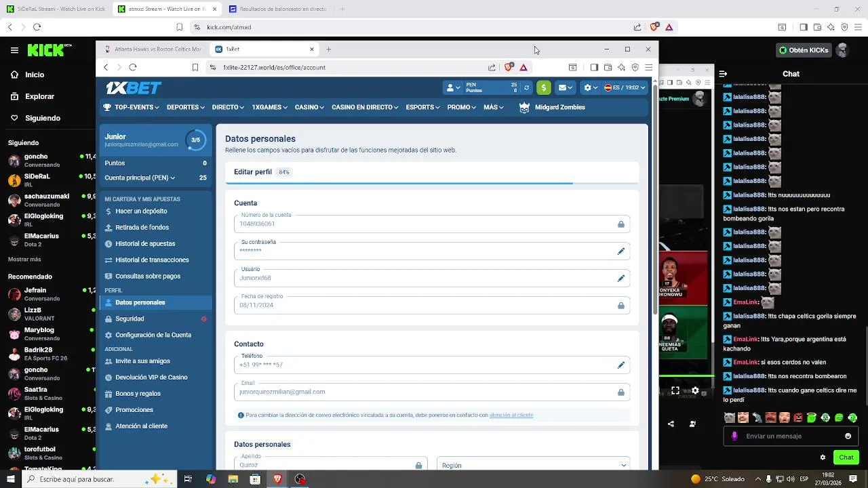Open the emoji picker in Kick chat
The image size is (868, 488).
[848, 436]
